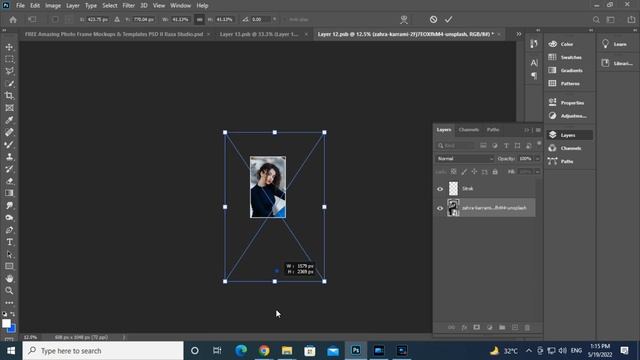Screen dimensions: 640x360
Task: Open the workspace switcher icon
Action: click(x=611, y=20)
